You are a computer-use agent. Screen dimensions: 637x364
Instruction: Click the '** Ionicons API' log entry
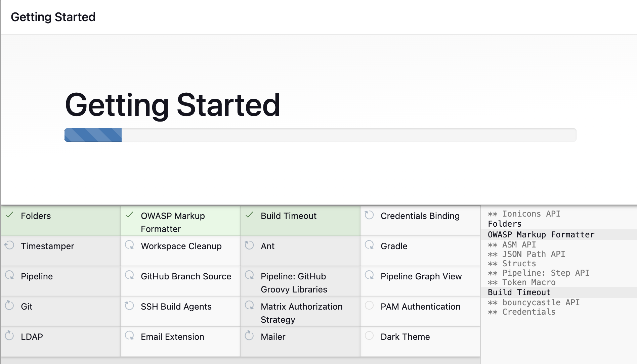tap(524, 214)
